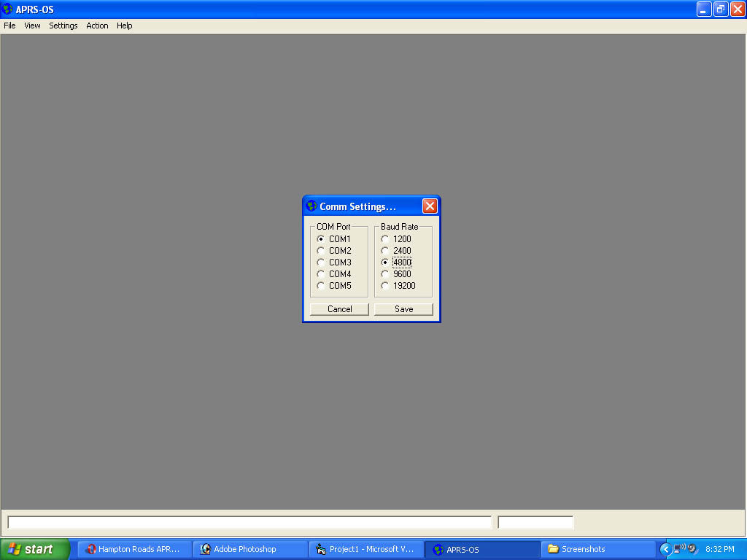
Task: Pick the 19200 baud option
Action: click(398, 286)
